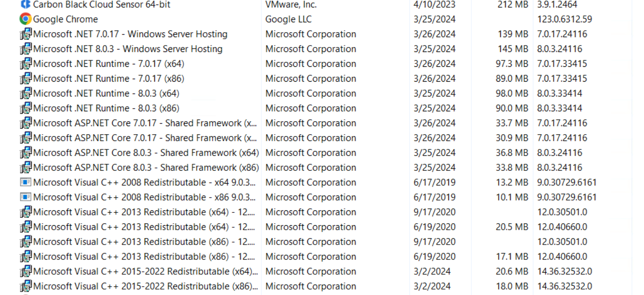The height and width of the screenshot is (295, 644).
Task: Click version 12.0.40660.0 with 20.5 MB size
Action: click(x=562, y=227)
